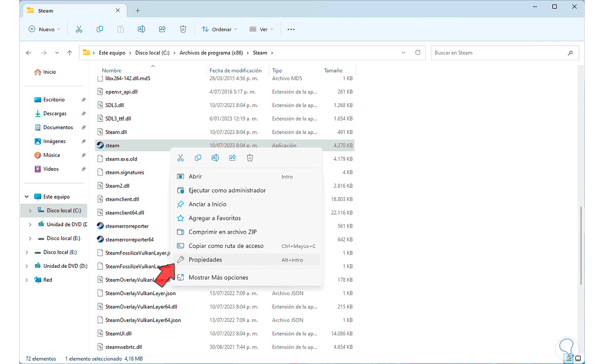Open the Ordenar dropdown menu
The height and width of the screenshot is (364, 604).
click(219, 29)
